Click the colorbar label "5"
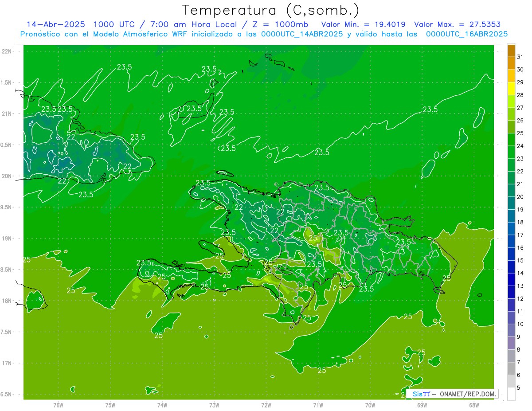Screen dimensions: 532x411 [519, 388]
